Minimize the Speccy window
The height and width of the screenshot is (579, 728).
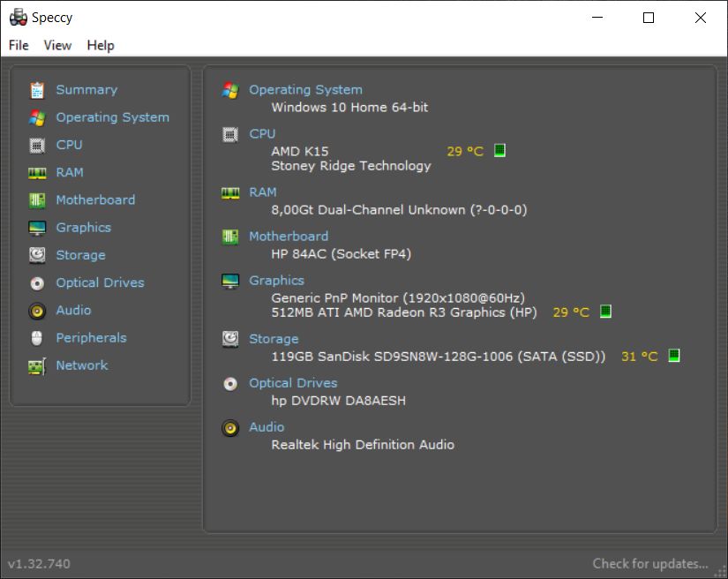point(597,18)
